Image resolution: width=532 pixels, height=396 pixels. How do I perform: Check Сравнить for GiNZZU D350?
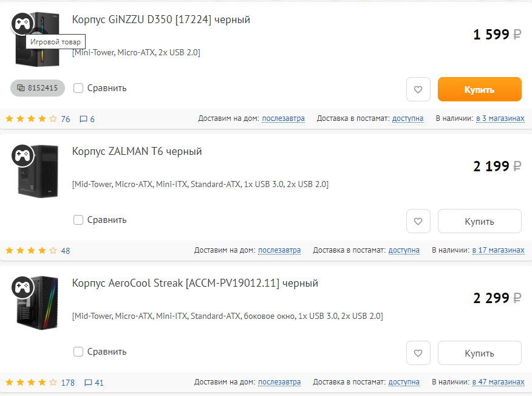(x=78, y=88)
